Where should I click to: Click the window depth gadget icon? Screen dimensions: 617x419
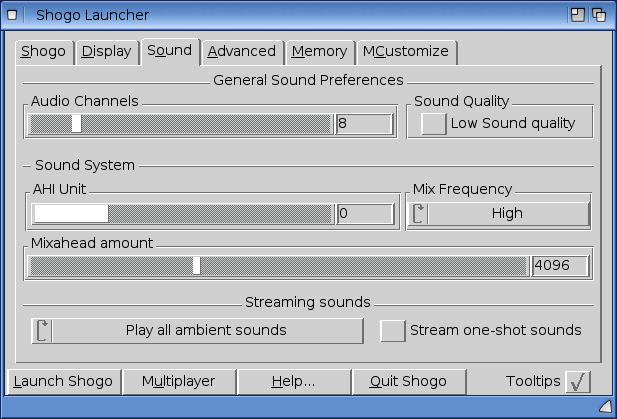[x=599, y=15]
